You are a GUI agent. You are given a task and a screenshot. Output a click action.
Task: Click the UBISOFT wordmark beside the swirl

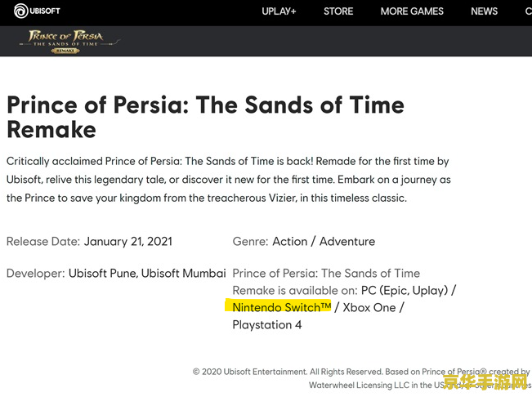[x=45, y=11]
